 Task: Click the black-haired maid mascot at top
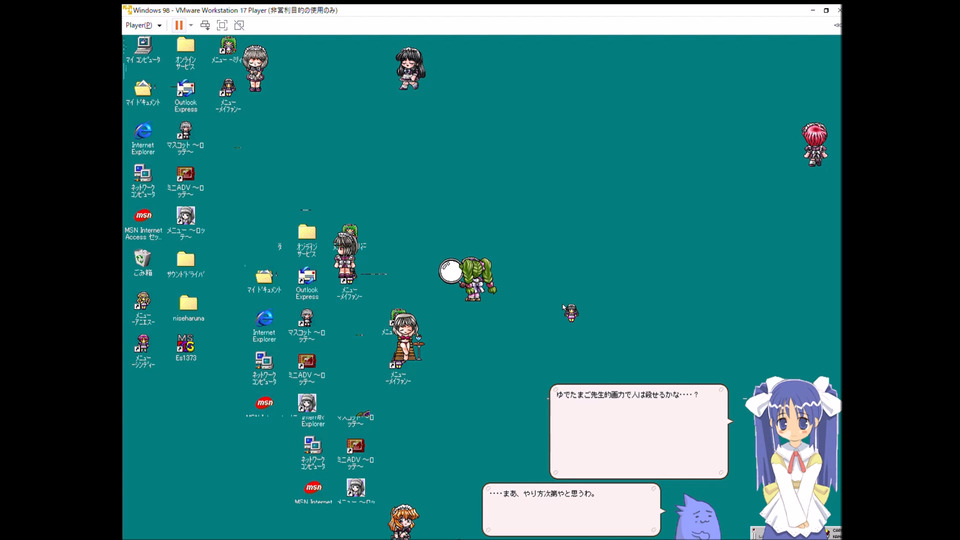pos(410,69)
